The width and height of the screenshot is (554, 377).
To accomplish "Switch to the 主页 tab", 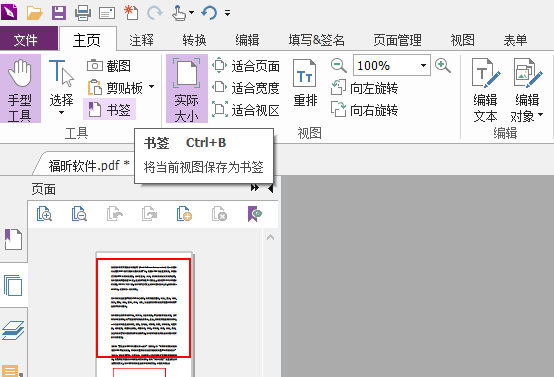I will tap(87, 40).
